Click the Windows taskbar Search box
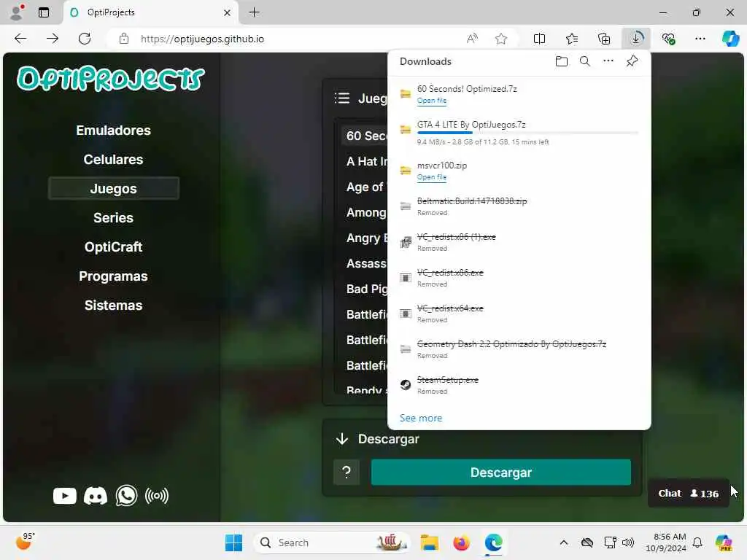 333,542
